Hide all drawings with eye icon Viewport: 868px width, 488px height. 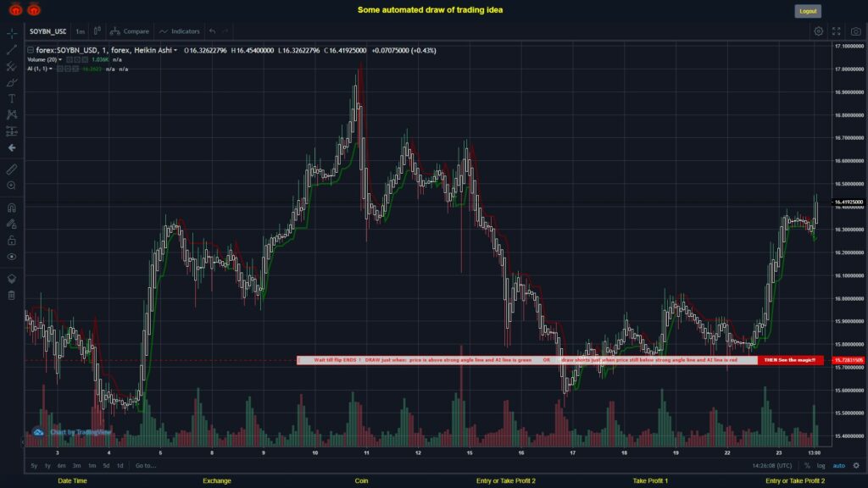(x=12, y=257)
